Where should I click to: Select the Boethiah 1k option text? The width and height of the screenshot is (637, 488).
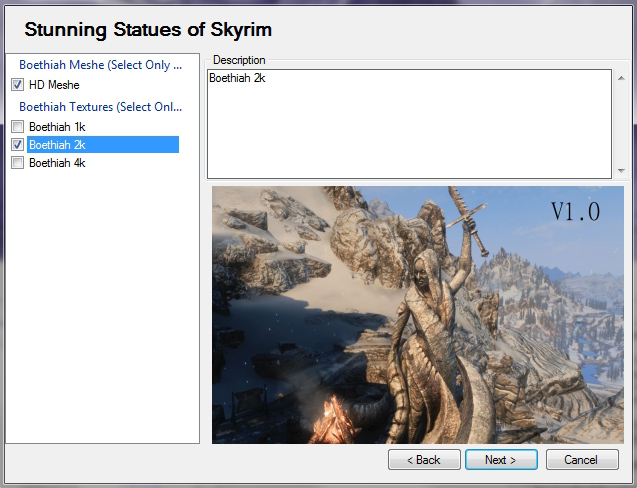pos(57,127)
